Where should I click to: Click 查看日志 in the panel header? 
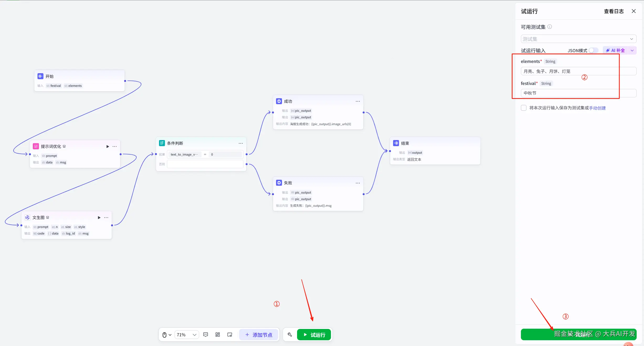click(614, 11)
